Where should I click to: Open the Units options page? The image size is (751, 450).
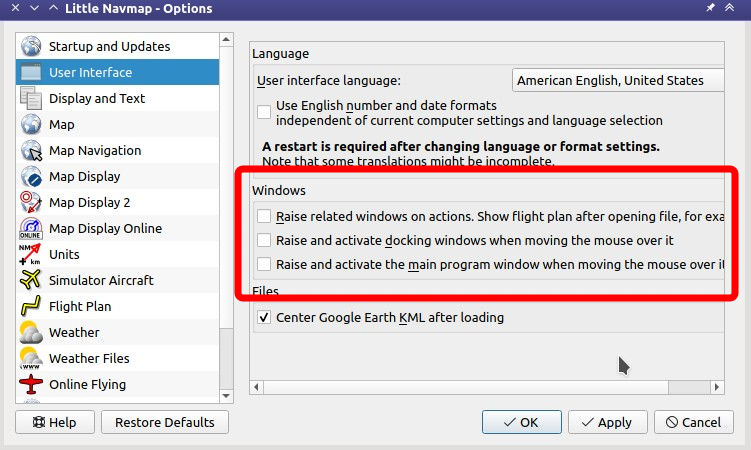tap(117, 254)
